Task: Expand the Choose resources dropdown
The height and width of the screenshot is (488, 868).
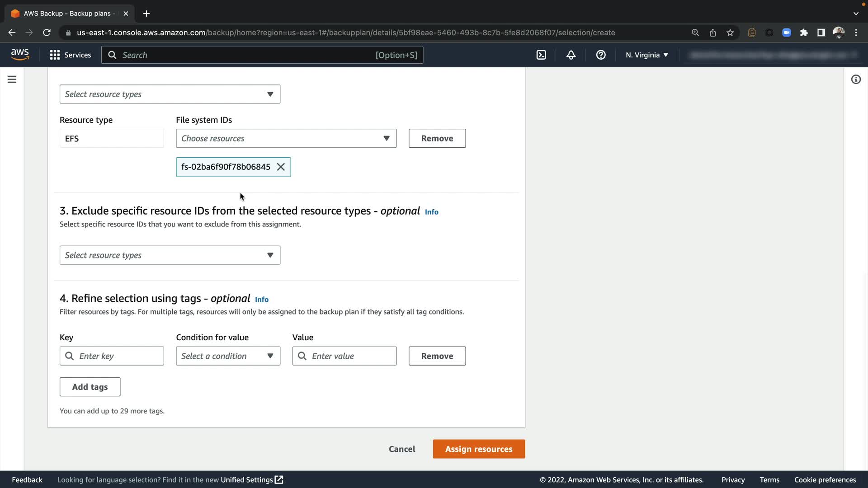Action: click(x=286, y=138)
